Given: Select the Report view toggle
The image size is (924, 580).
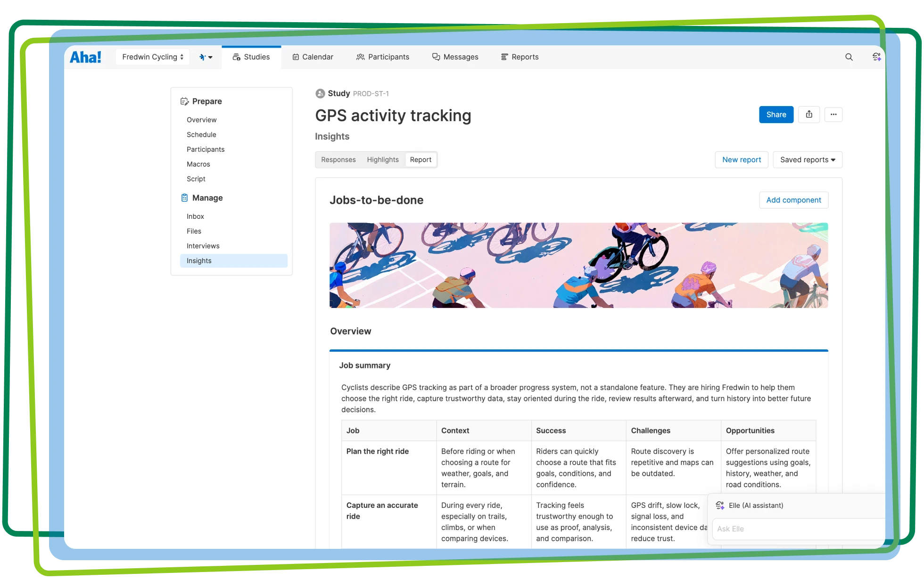Looking at the screenshot, I should point(421,160).
